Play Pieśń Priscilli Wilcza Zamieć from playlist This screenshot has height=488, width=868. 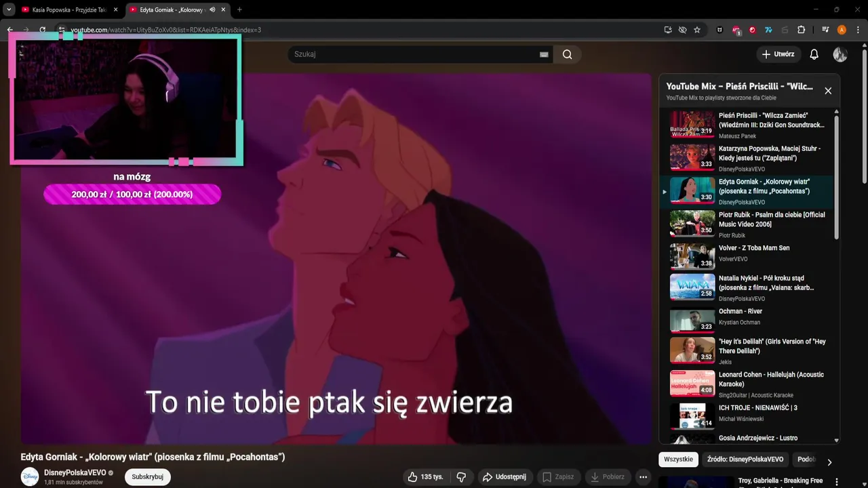pyautogui.click(x=746, y=125)
